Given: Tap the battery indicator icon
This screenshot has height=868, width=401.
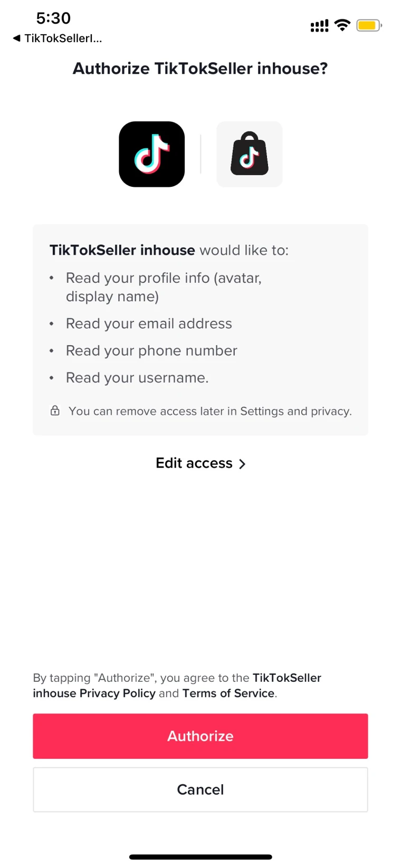Looking at the screenshot, I should pos(369,25).
